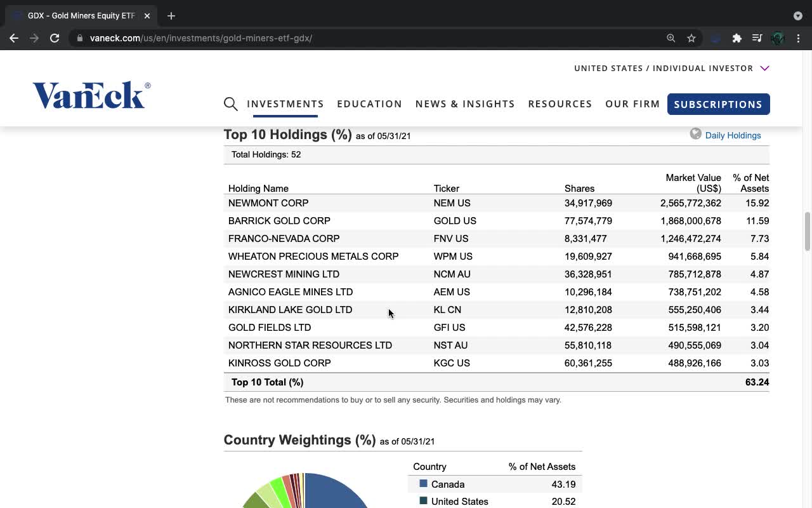Open the Chrome three-dot menu

[798, 38]
